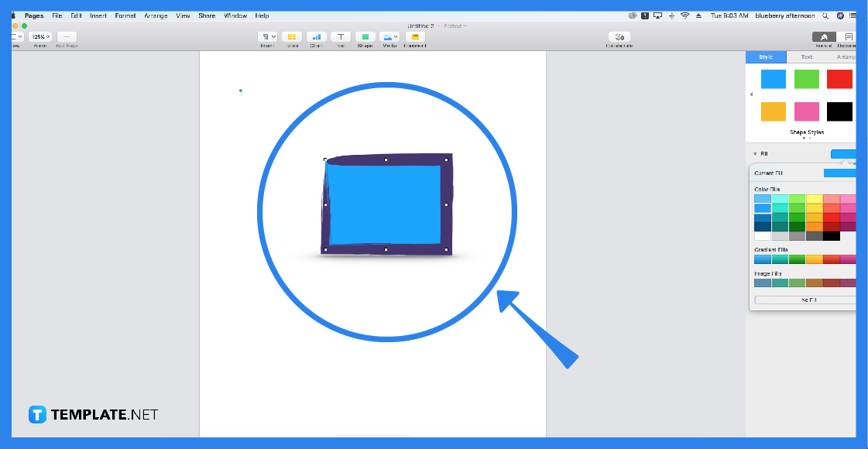The height and width of the screenshot is (449, 868).
Task: Open Notification Center list icon
Action: click(853, 16)
